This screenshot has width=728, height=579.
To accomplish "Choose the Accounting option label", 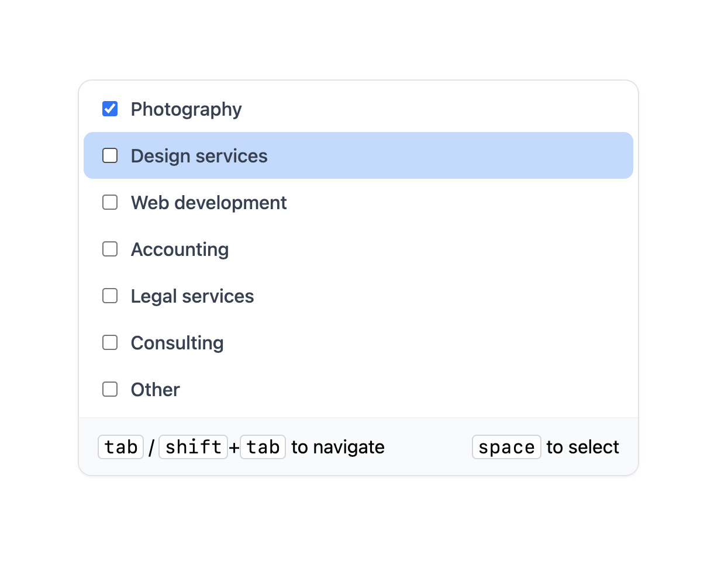I will click(180, 249).
